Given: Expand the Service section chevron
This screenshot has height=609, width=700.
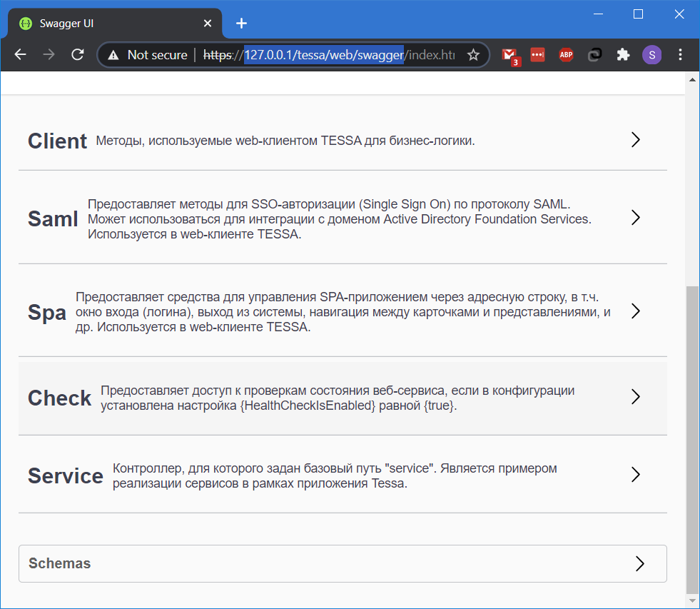Looking at the screenshot, I should (x=636, y=475).
